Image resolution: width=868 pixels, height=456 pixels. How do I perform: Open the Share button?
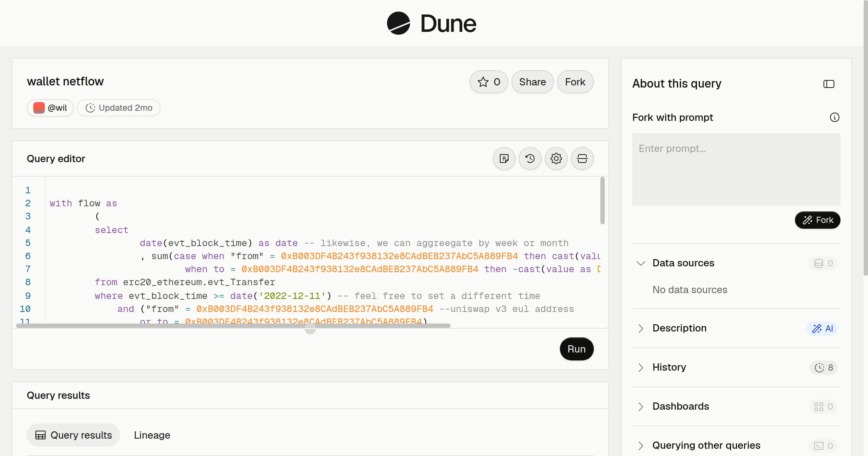532,82
